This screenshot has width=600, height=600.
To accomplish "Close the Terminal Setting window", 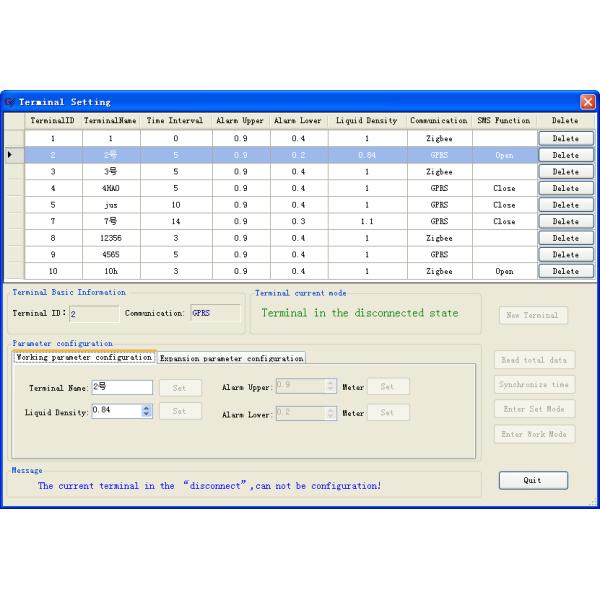I will click(x=588, y=102).
